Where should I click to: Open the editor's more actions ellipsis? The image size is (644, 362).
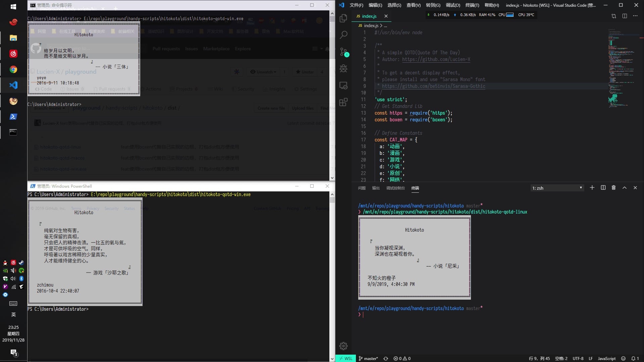[x=635, y=16]
